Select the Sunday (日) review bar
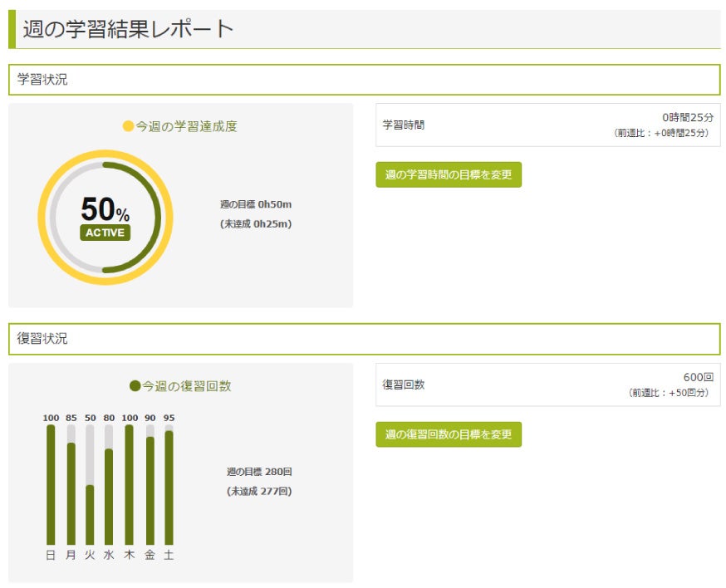The image size is (726, 588). (51, 485)
